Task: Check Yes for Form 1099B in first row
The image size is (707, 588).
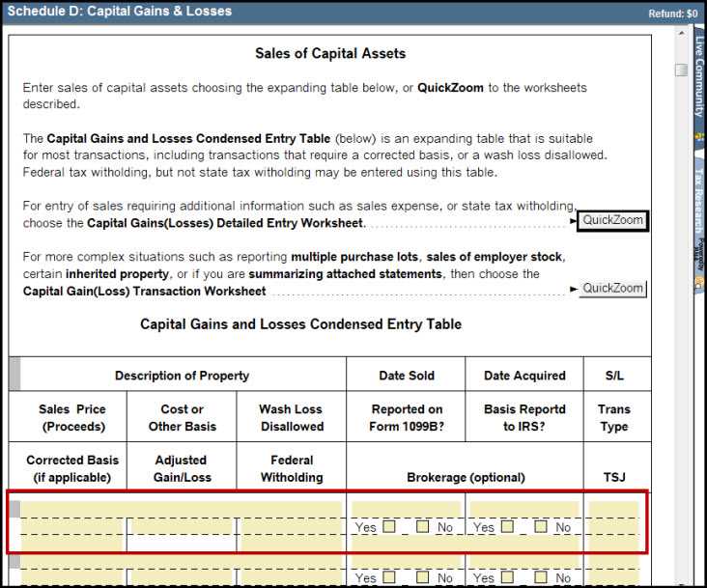Action: [x=388, y=526]
